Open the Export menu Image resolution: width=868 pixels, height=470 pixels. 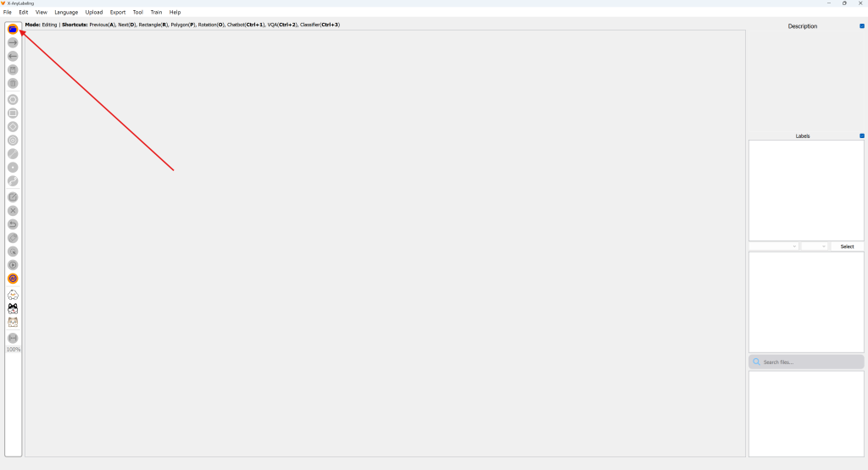click(x=118, y=13)
